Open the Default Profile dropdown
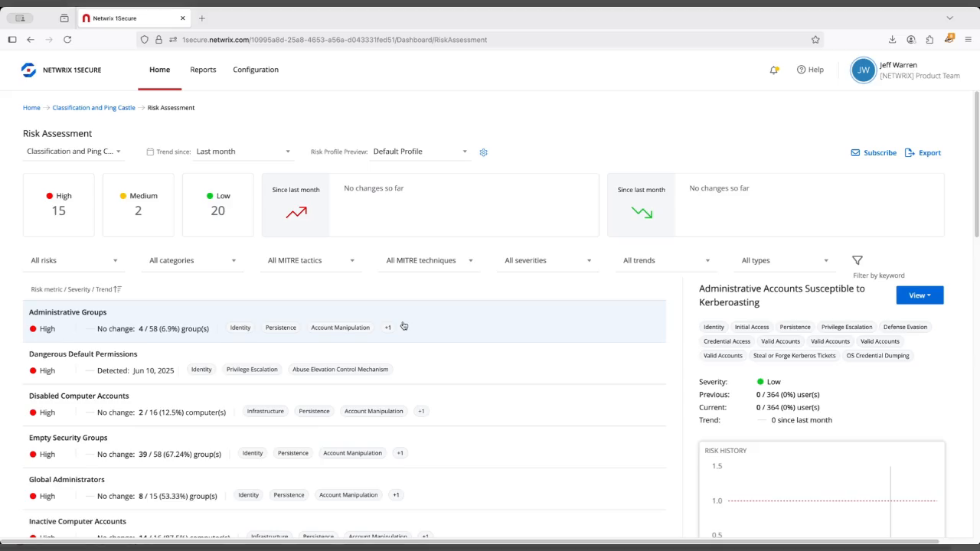 [x=420, y=152]
